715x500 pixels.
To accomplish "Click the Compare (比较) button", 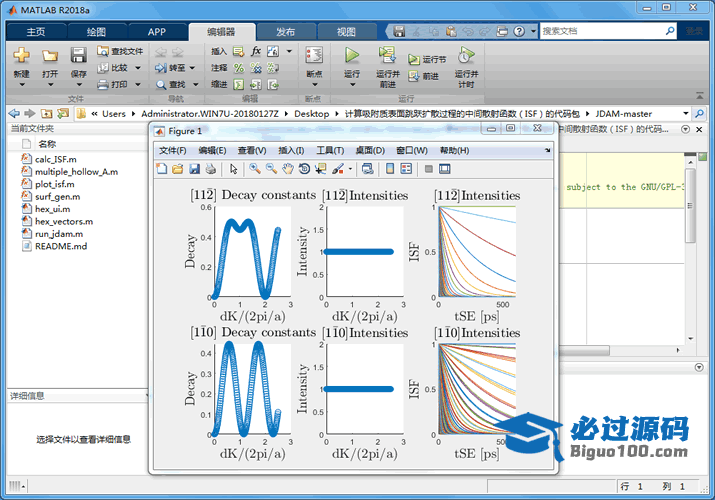I will point(114,68).
